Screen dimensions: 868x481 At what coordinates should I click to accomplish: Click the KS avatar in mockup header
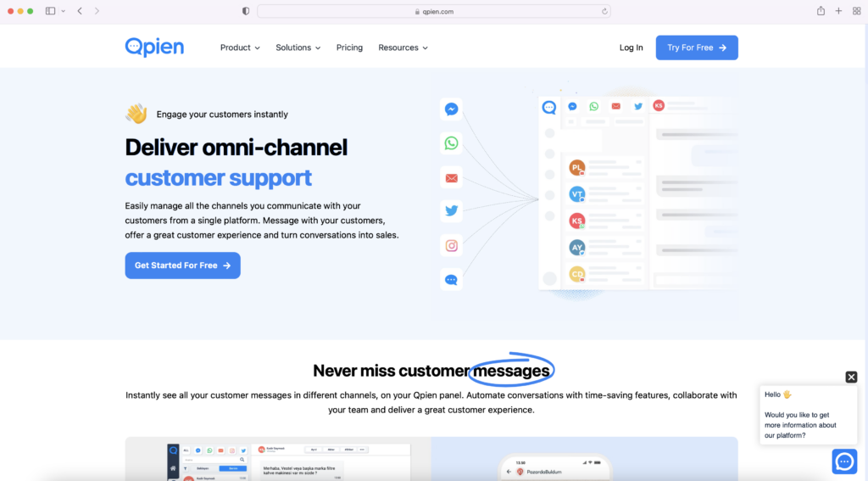[658, 105]
